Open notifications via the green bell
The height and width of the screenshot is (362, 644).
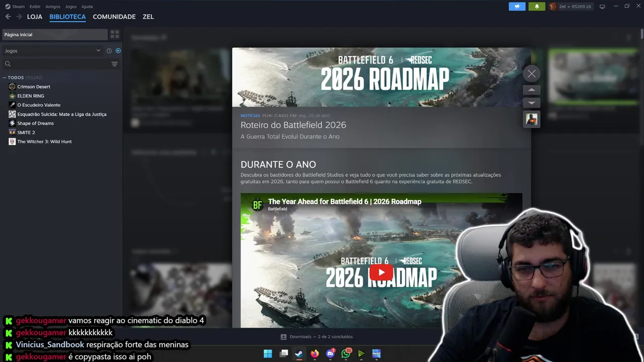coord(537,7)
